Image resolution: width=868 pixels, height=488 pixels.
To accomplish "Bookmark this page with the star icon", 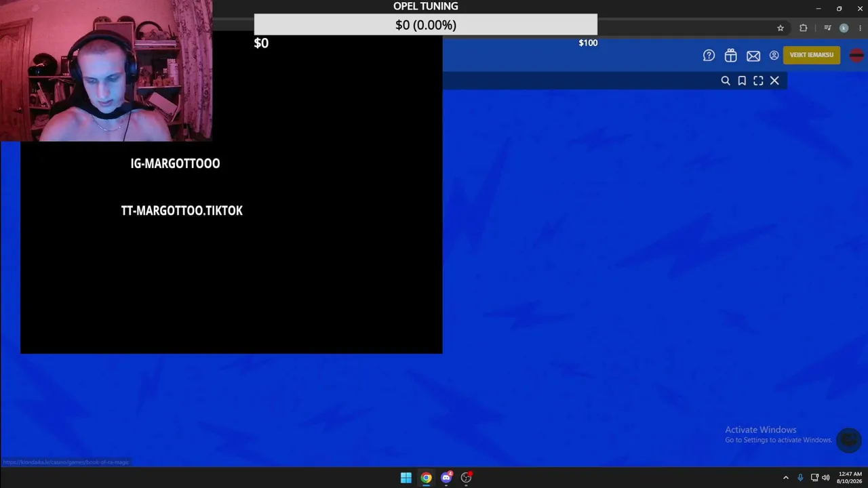I will 781,28.
